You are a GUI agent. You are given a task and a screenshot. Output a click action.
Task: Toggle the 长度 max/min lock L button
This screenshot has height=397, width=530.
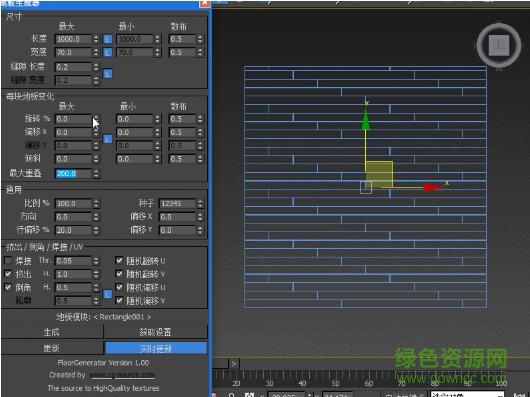click(x=107, y=39)
